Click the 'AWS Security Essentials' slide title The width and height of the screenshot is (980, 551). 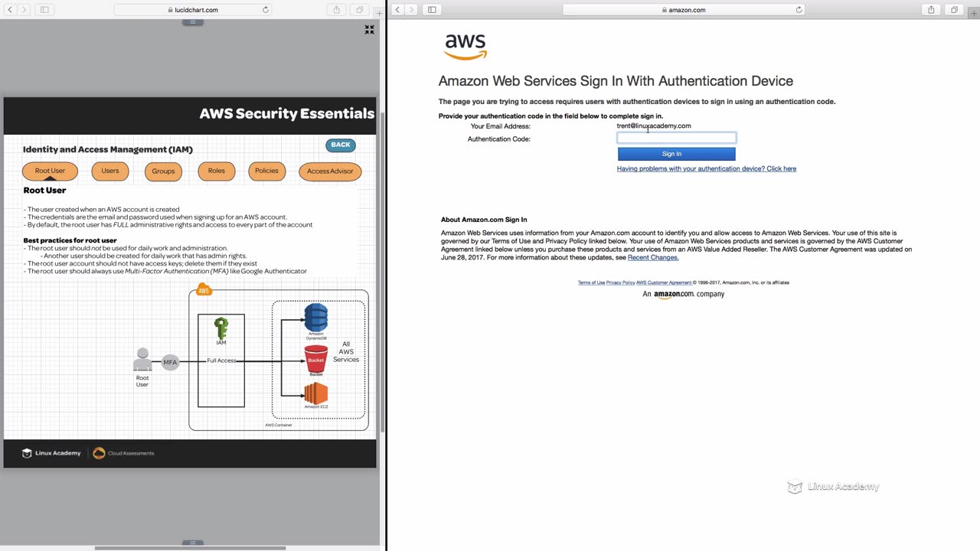[x=287, y=114]
